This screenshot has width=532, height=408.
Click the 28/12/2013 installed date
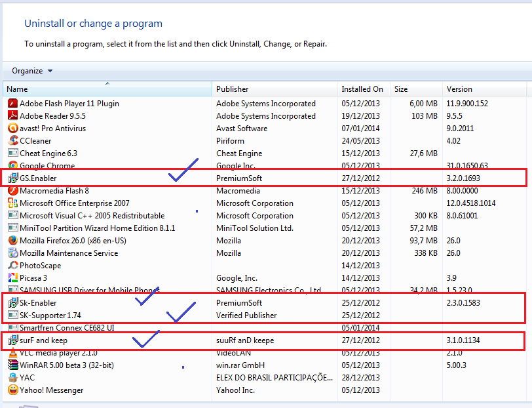[x=360, y=377]
